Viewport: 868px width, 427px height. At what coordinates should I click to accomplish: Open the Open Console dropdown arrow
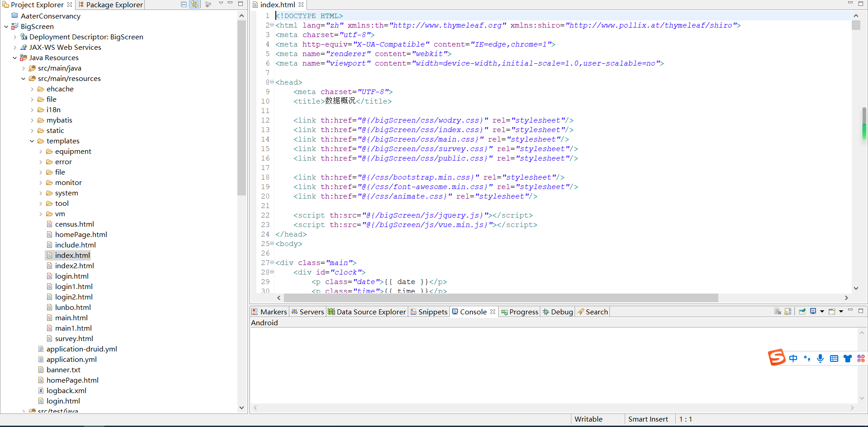point(841,312)
